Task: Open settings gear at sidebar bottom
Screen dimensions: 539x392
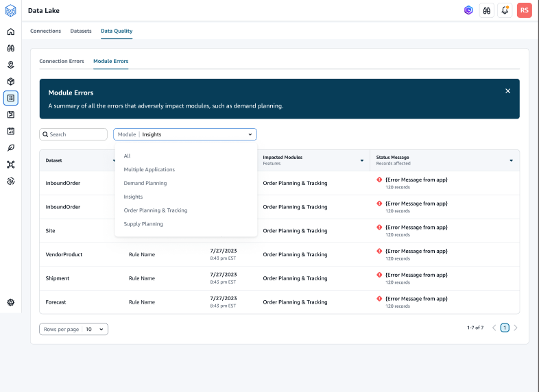Action: point(10,302)
